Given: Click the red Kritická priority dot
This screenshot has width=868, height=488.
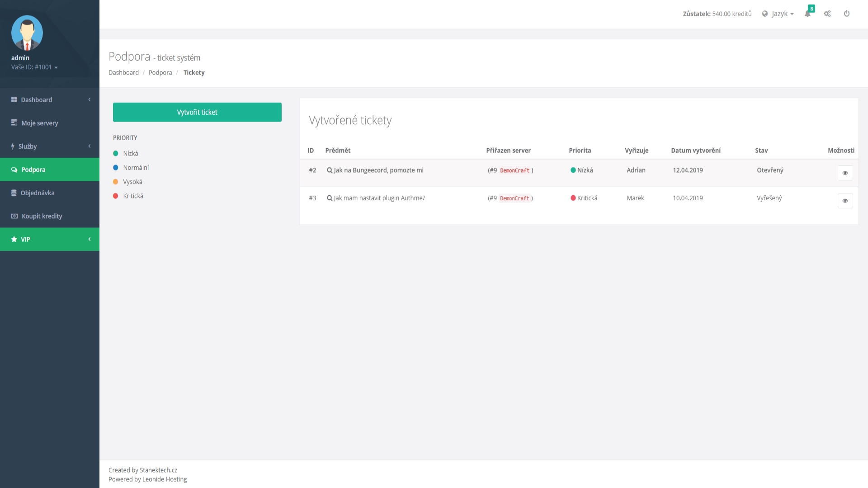Looking at the screenshot, I should 116,196.
